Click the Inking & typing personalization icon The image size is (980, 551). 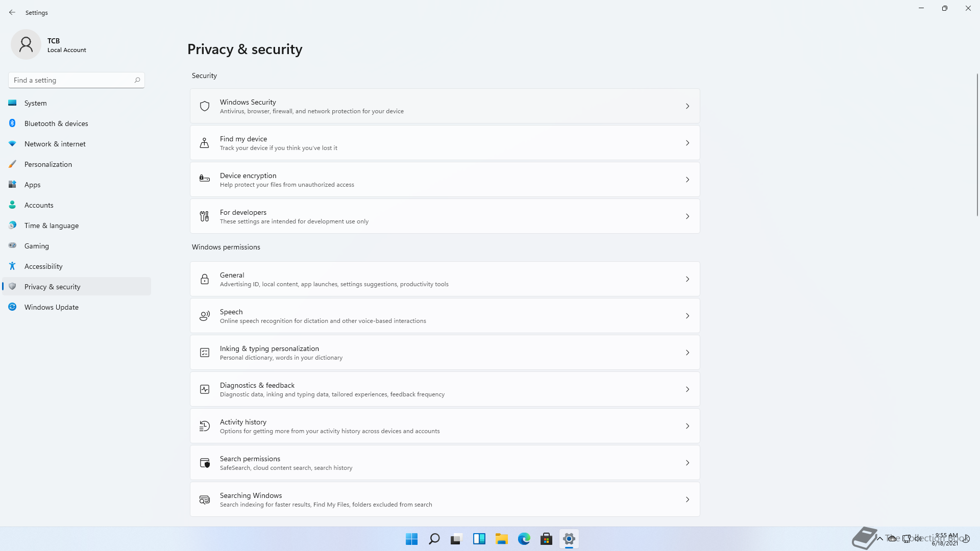click(205, 353)
